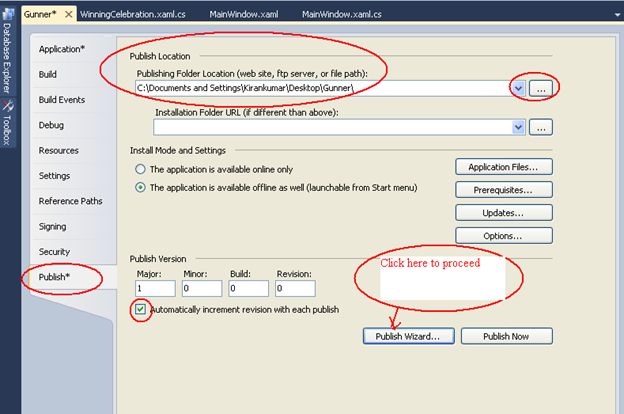Browse for publishing folder location

click(x=541, y=88)
